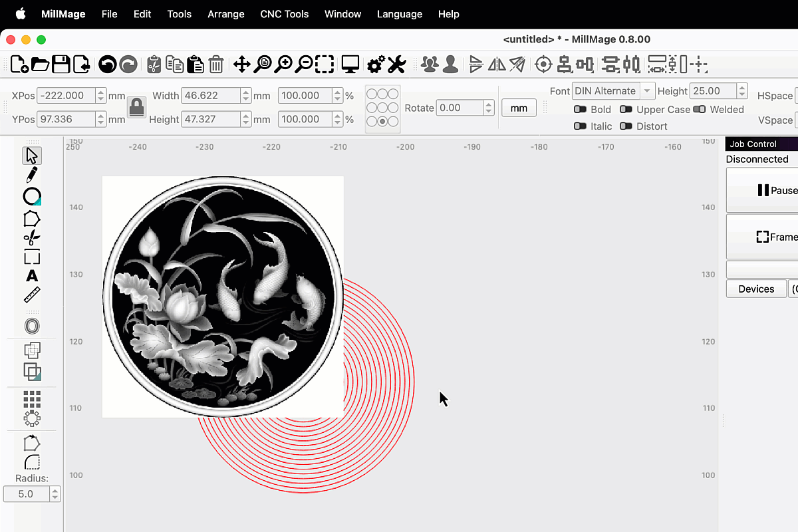Click the wrench and screwdriver icon
Image resolution: width=798 pixels, height=532 pixels.
tap(396, 65)
